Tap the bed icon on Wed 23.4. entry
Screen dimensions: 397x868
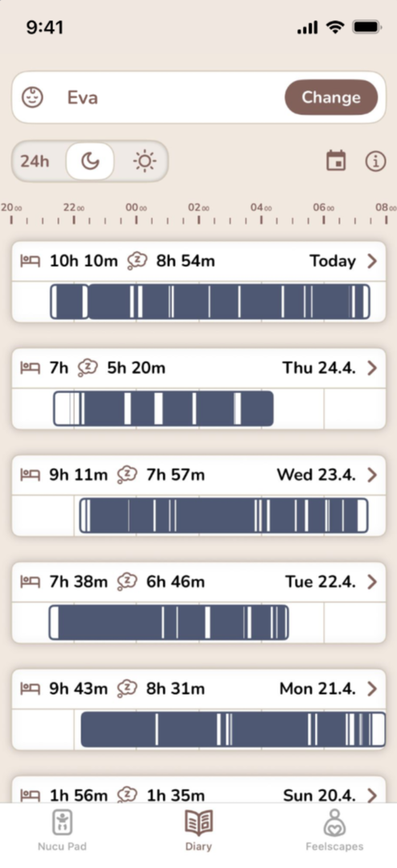pyautogui.click(x=31, y=475)
